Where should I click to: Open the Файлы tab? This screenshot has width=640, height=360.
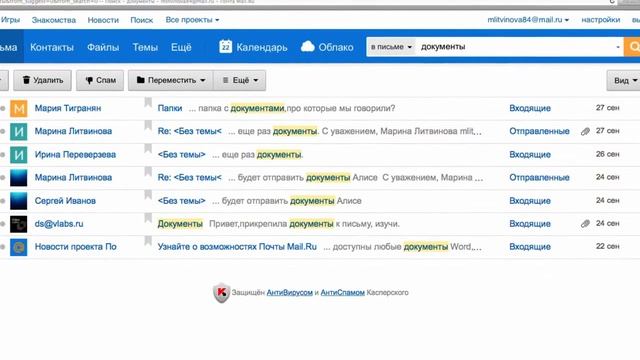coord(103,47)
